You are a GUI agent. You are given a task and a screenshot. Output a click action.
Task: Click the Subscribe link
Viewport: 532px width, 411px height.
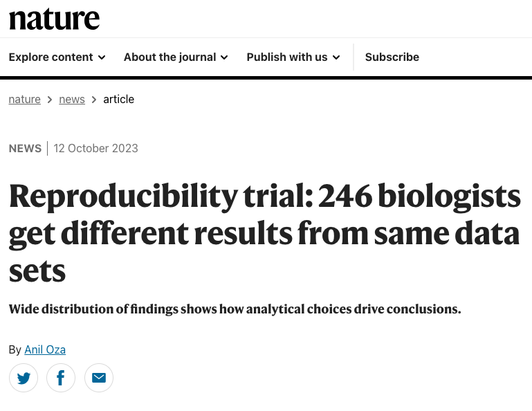click(392, 57)
